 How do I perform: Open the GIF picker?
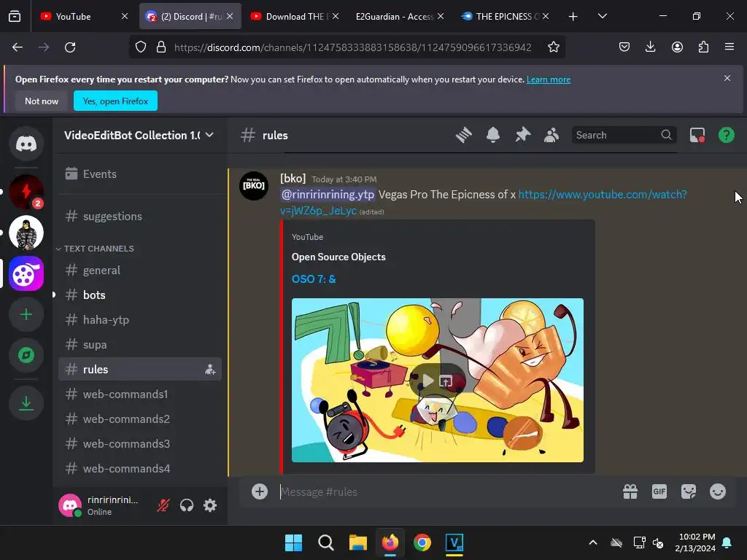click(659, 491)
